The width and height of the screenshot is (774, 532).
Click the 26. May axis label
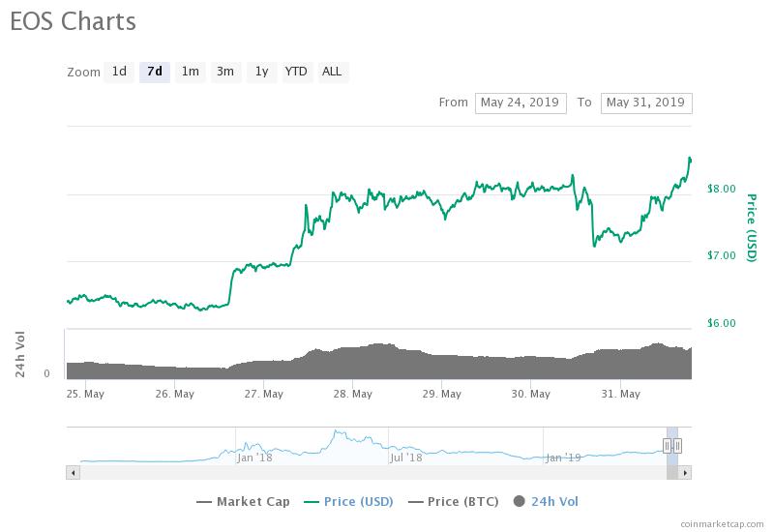[x=175, y=394]
